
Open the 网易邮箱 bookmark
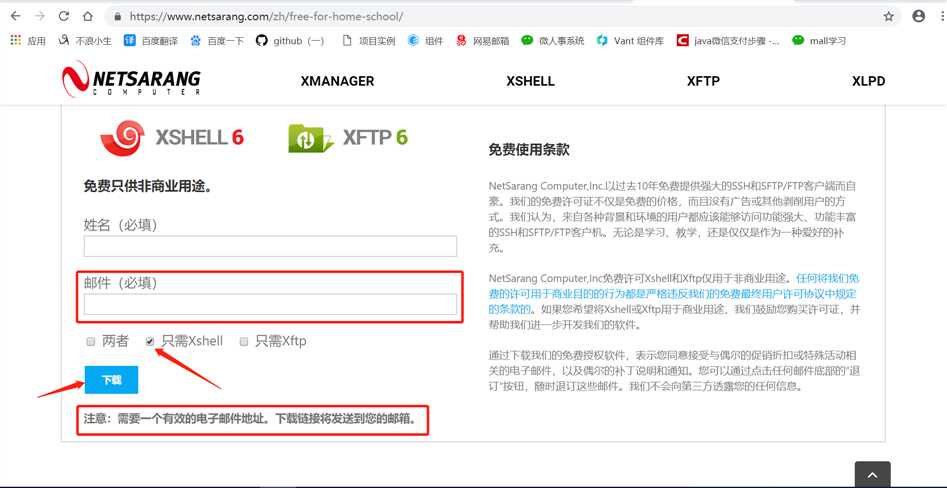[x=483, y=40]
